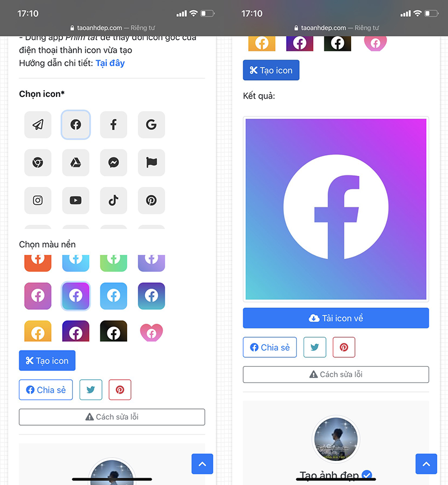
Task: Pick the flag icon option
Action: point(151,163)
